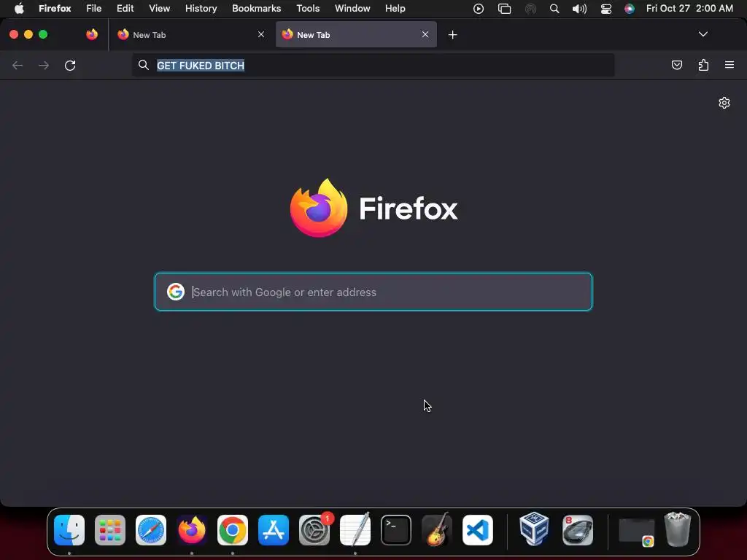Open the Firefox app menu
This screenshot has width=747, height=560.
pos(55,9)
